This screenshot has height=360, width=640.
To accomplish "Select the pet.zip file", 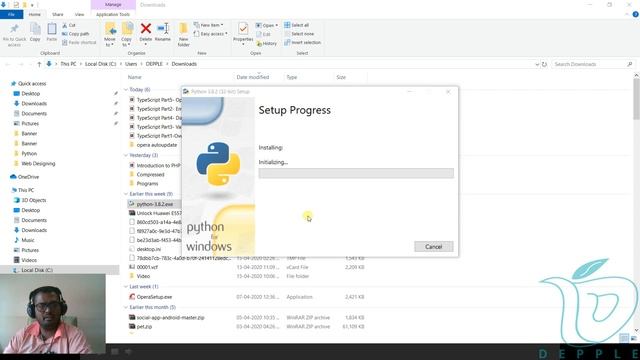I will (x=144, y=327).
